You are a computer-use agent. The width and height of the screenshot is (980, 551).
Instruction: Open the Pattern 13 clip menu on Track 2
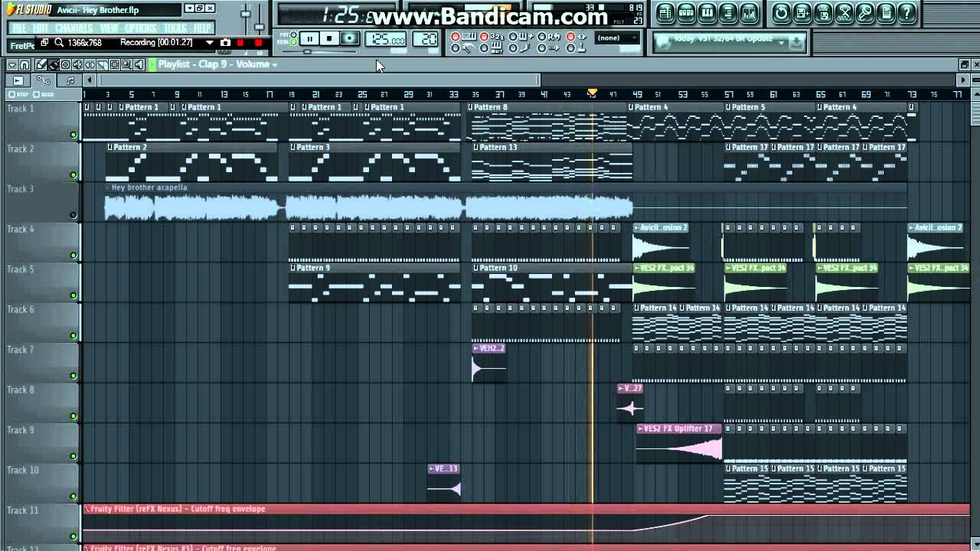click(x=475, y=148)
